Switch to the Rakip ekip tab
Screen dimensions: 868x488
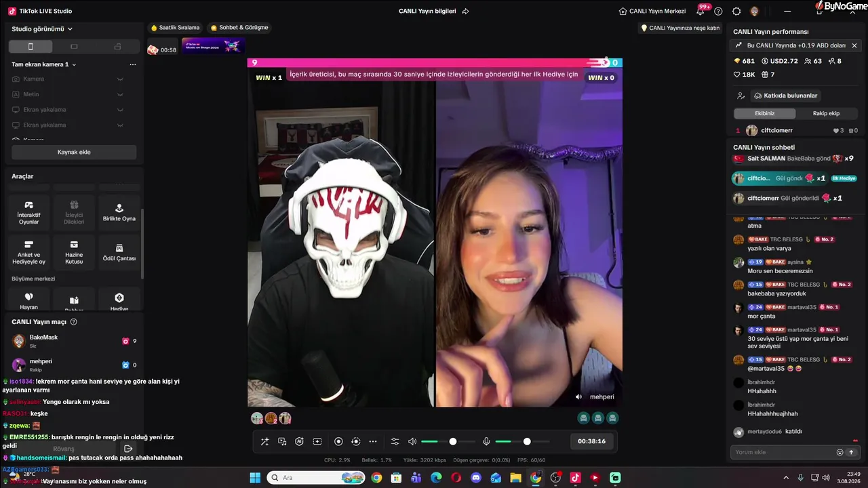point(826,113)
